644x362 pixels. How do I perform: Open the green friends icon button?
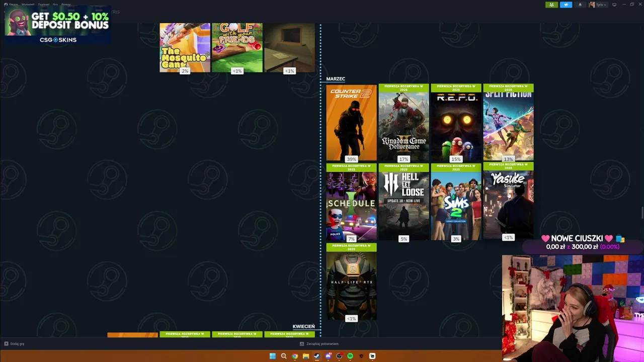click(551, 5)
